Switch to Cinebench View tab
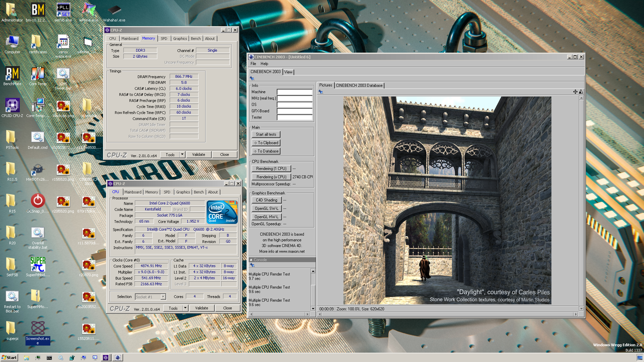The image size is (644, 362). click(288, 72)
